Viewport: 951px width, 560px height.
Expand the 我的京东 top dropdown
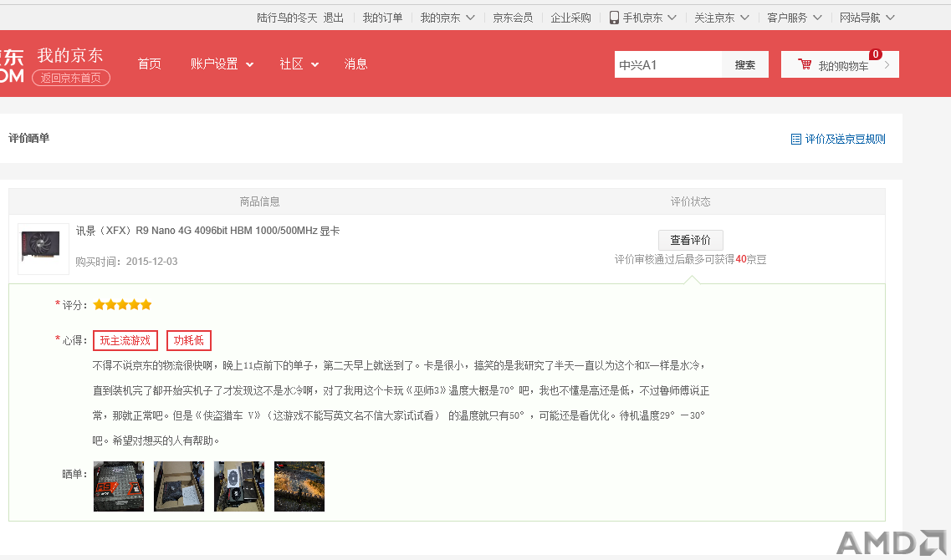[470, 18]
